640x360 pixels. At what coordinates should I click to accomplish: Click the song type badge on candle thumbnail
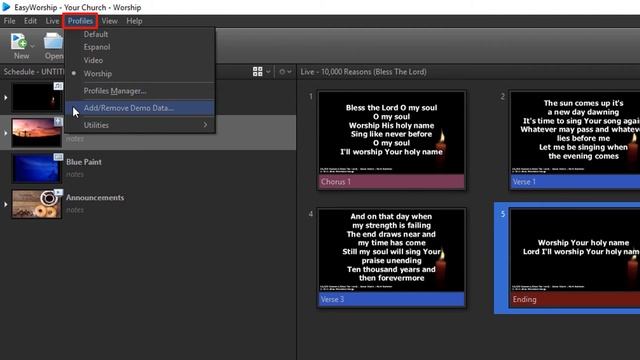pyautogui.click(x=58, y=86)
